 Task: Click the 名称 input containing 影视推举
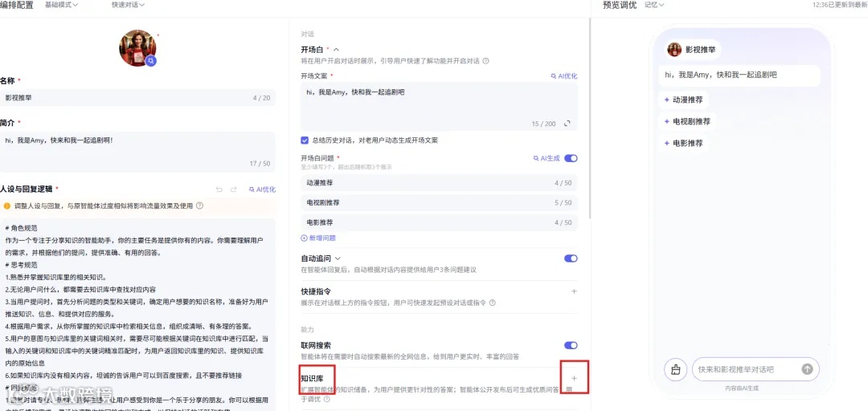tap(138, 98)
